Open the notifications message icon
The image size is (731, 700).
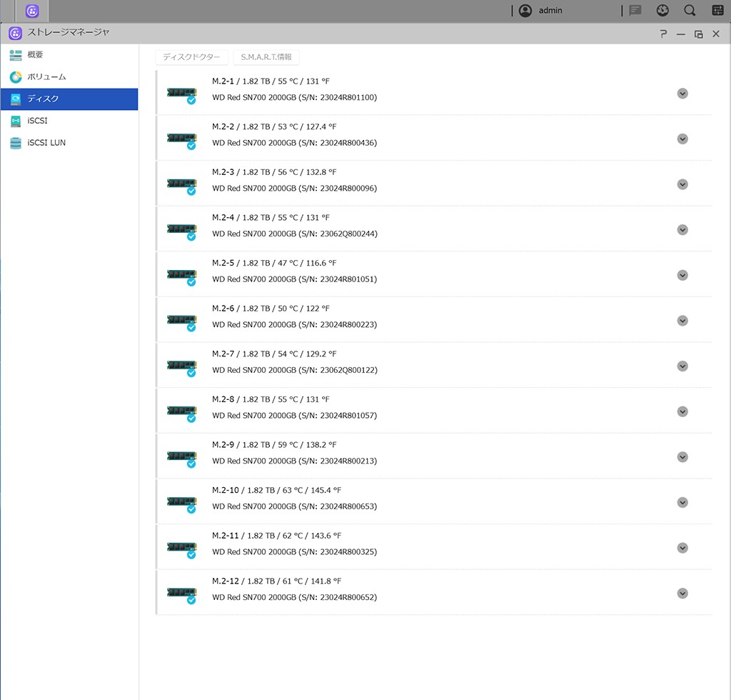tap(635, 10)
